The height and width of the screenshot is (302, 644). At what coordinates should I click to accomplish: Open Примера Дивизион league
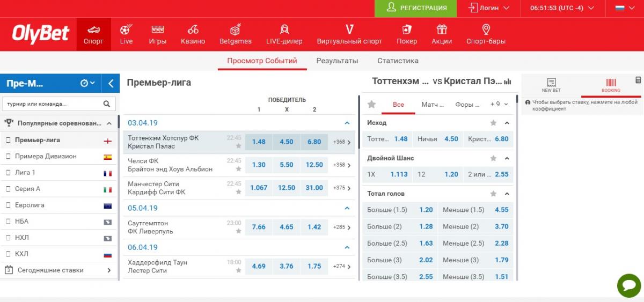(59, 156)
